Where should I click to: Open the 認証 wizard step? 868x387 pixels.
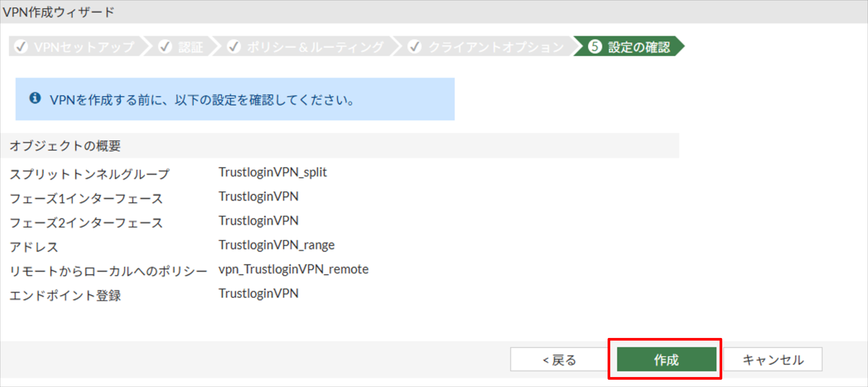(x=182, y=46)
